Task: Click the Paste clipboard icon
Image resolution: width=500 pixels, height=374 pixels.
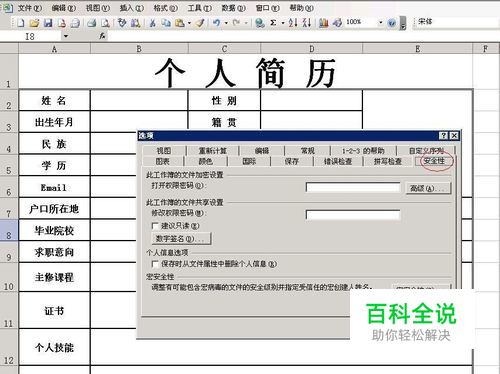Action: click(180, 23)
